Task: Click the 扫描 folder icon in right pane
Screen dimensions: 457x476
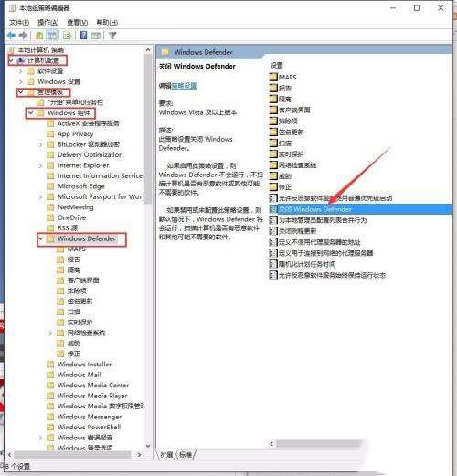Action: (x=273, y=143)
